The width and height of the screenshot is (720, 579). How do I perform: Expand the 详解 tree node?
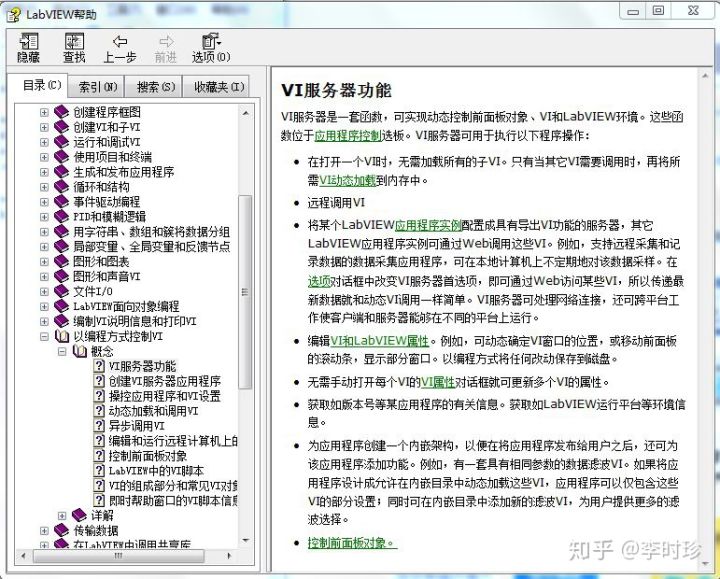pos(62,516)
